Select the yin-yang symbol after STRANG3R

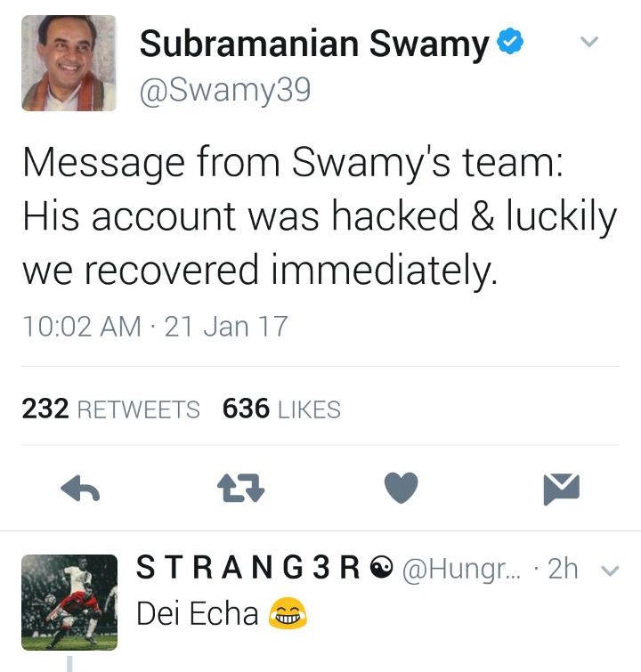tap(381, 568)
